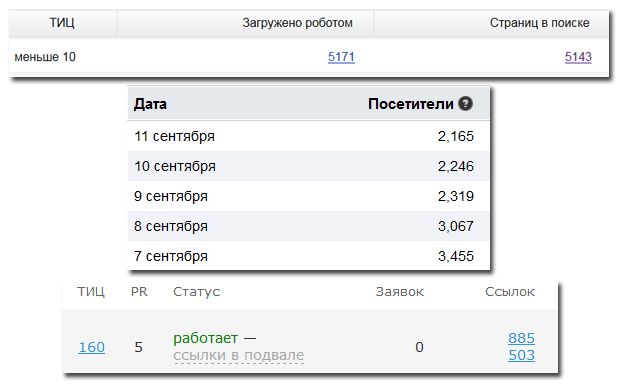The image size is (622, 392).
Task: Click the 'ссылки в подвале' dotted link
Action: point(238,355)
